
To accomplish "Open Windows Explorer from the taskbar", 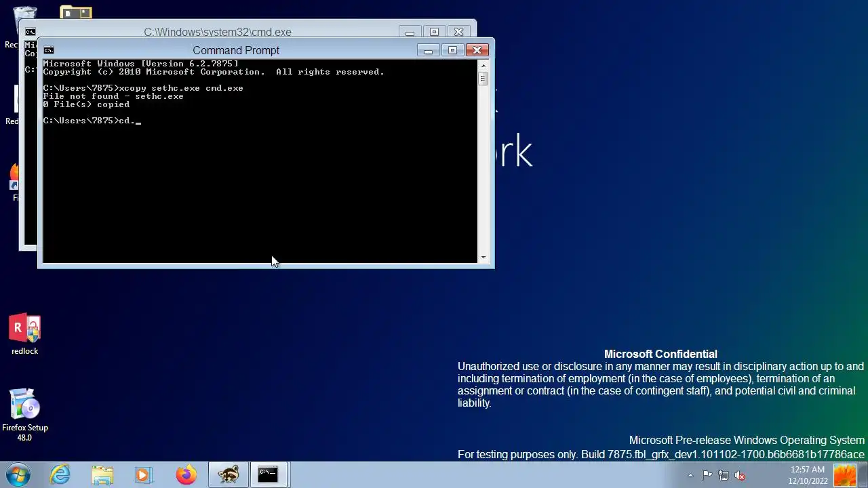I will [x=102, y=475].
